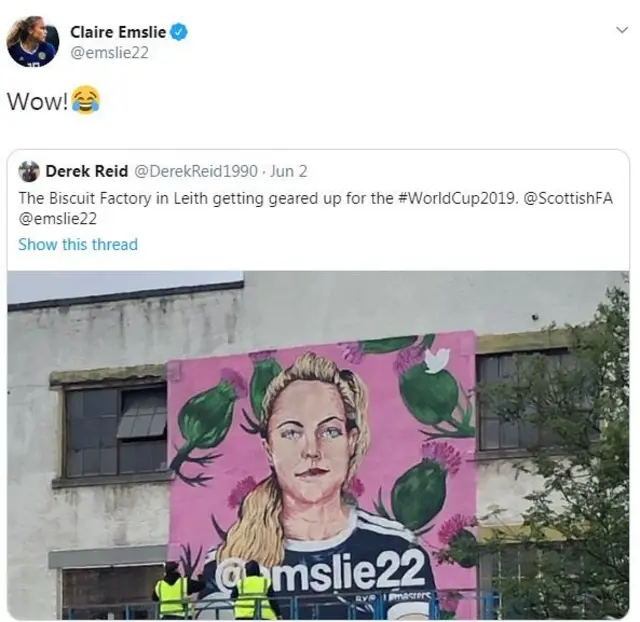The image size is (640, 622).
Task: Click the blue verified badge
Action: point(179,32)
